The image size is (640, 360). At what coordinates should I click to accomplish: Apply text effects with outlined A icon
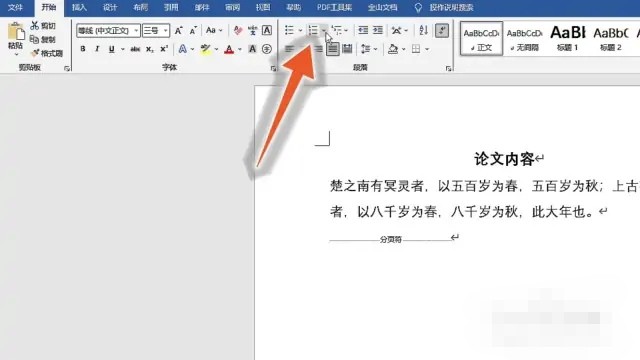(x=182, y=49)
